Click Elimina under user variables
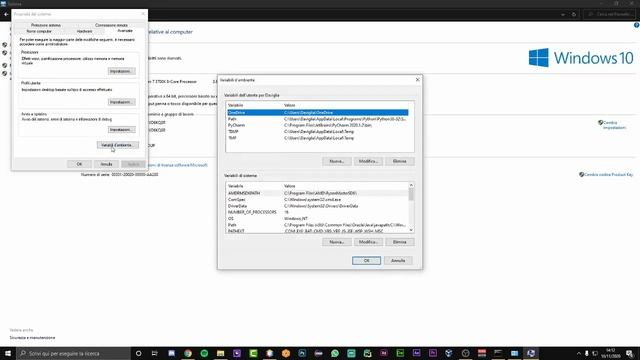 tap(400, 161)
